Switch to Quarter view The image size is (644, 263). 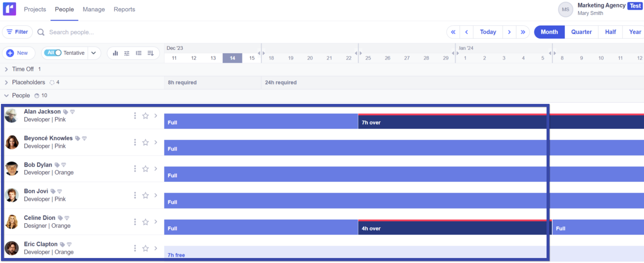(581, 32)
